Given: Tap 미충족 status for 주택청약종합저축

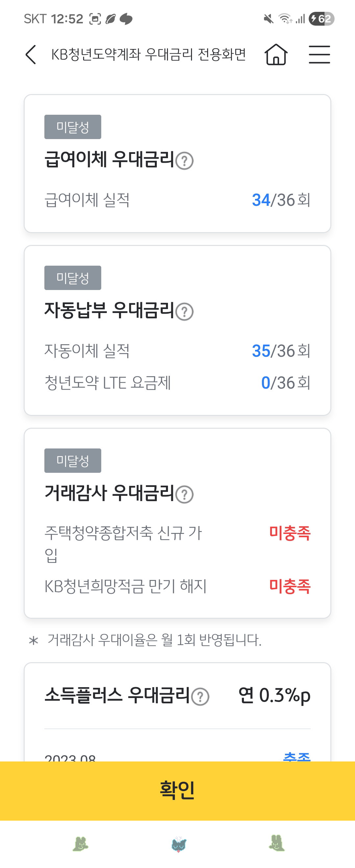Looking at the screenshot, I should (290, 533).
